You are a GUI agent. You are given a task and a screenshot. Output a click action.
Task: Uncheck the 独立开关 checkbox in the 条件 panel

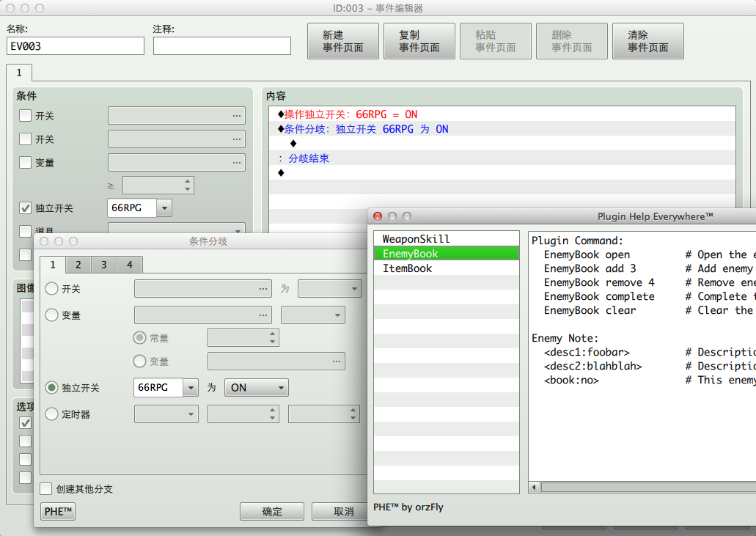[x=25, y=208]
